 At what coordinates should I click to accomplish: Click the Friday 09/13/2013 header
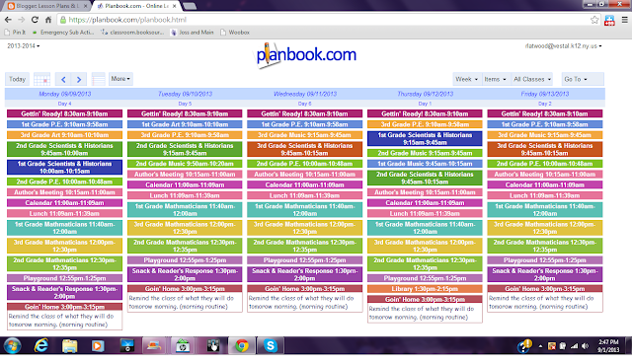coord(545,94)
